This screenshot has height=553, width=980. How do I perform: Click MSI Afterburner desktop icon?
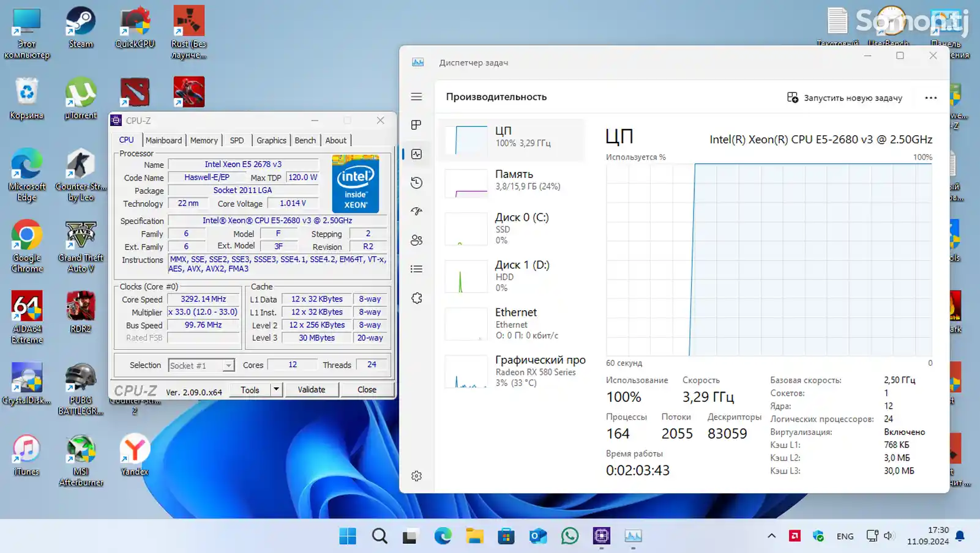point(81,460)
